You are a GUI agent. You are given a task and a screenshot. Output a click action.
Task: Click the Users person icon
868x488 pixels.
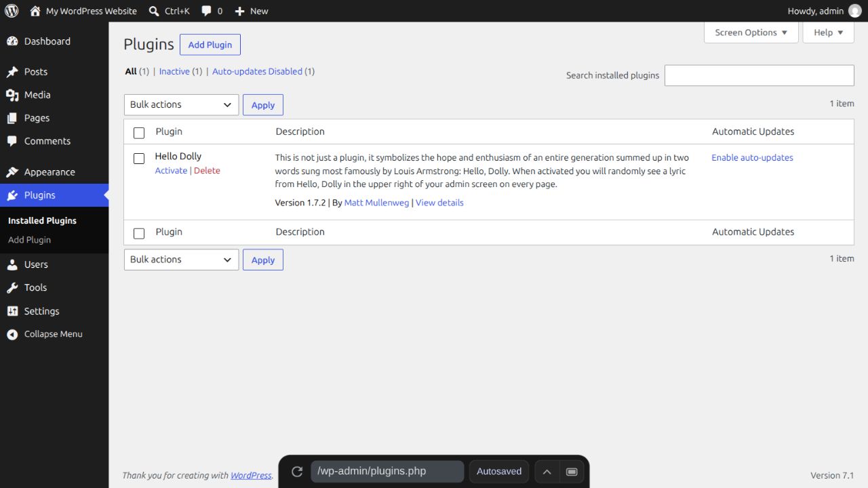coord(12,264)
